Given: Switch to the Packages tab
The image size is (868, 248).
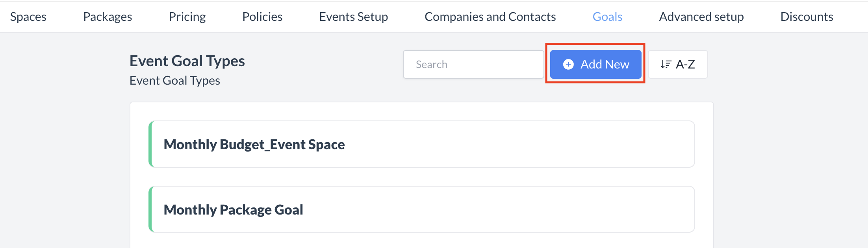Looking at the screenshot, I should coord(107,17).
